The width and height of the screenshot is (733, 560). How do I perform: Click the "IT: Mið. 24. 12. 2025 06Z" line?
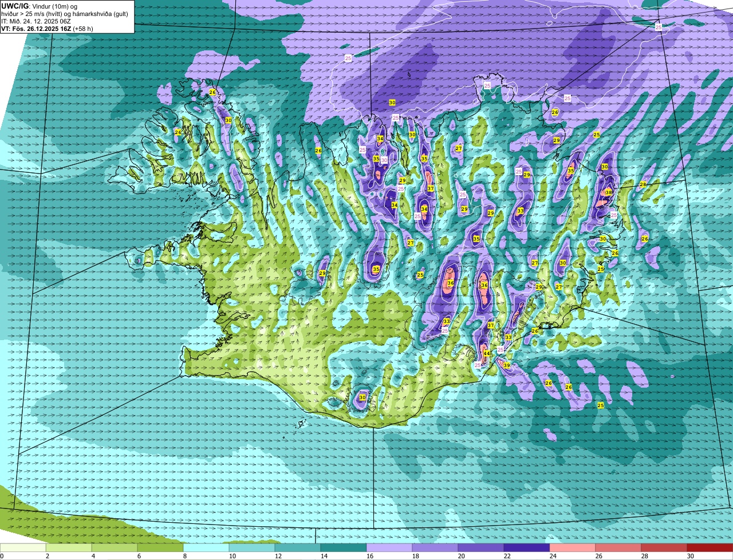coord(36,21)
